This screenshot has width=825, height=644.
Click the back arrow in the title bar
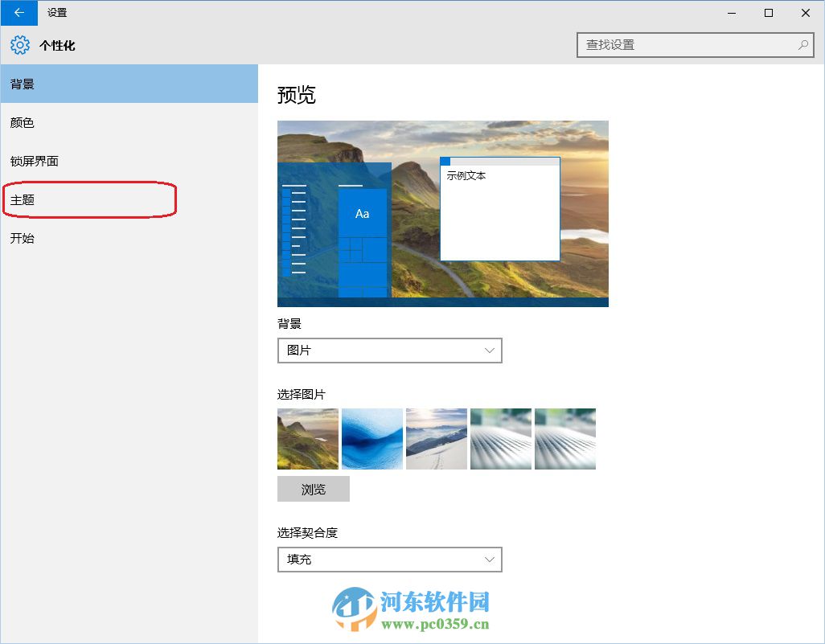pyautogui.click(x=17, y=13)
